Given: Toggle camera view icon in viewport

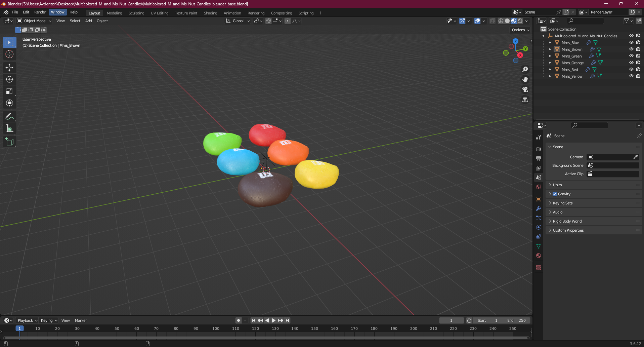Looking at the screenshot, I should tap(525, 89).
